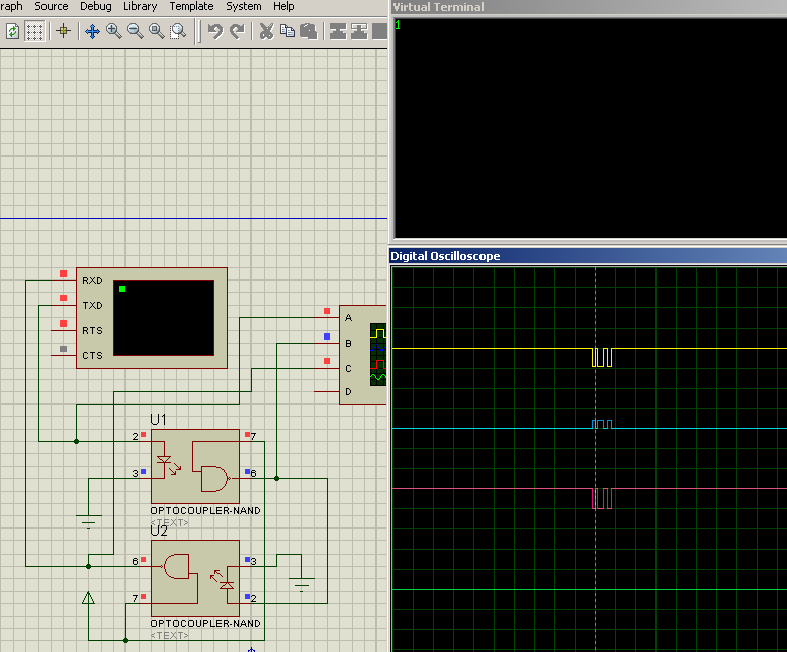Click the zoom to fit sheet icon
Viewport: 787px width, 652px height.
pyautogui.click(x=157, y=31)
